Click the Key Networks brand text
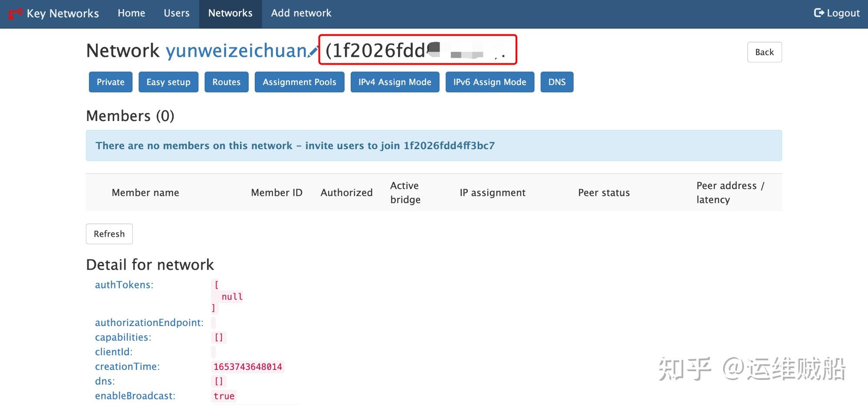Viewport: 868px width, 405px height. click(63, 13)
